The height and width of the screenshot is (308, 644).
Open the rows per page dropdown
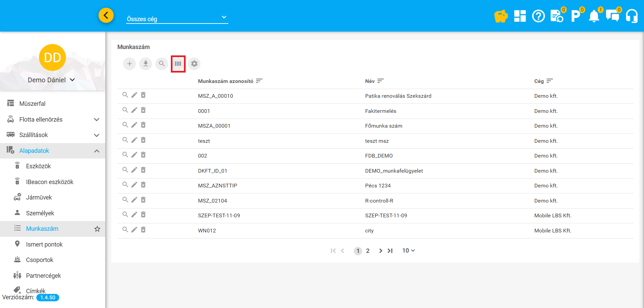tap(409, 251)
